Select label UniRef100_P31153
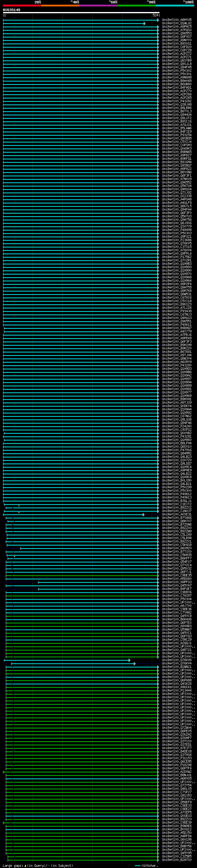197x868 pixels. point(177,758)
